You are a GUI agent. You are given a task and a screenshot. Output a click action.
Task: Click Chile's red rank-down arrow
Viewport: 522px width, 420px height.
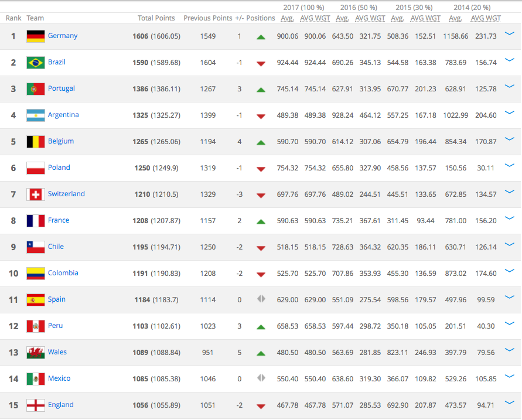(x=261, y=247)
